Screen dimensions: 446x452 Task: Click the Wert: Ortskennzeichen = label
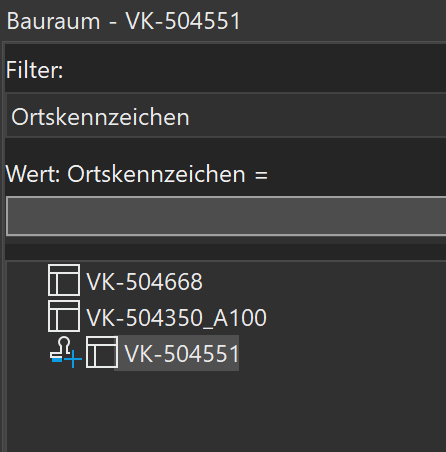pyautogui.click(x=137, y=174)
